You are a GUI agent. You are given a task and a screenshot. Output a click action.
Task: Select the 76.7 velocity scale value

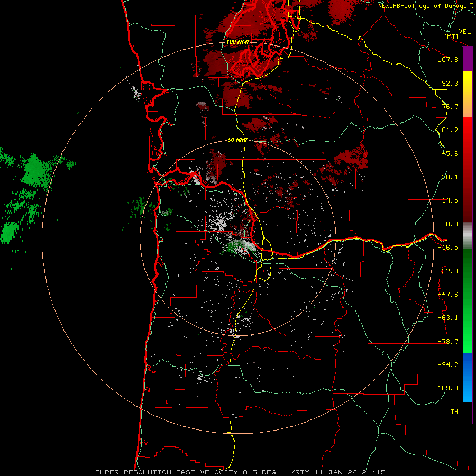(450, 106)
